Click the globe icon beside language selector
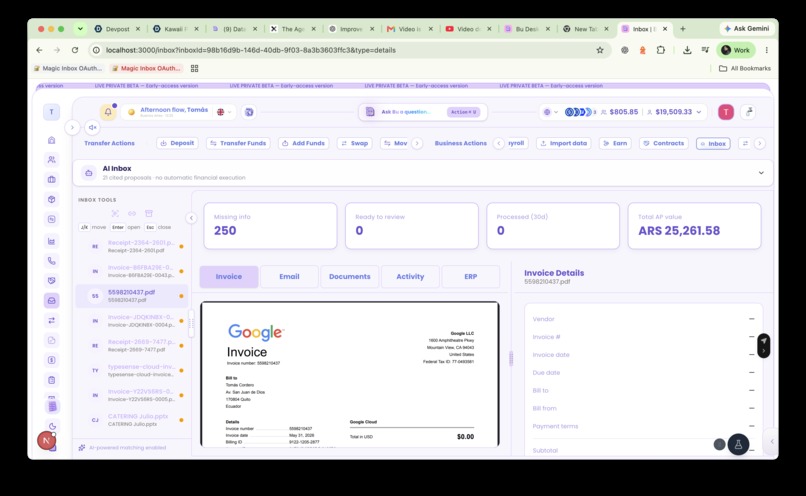This screenshot has width=806, height=496. click(249, 112)
